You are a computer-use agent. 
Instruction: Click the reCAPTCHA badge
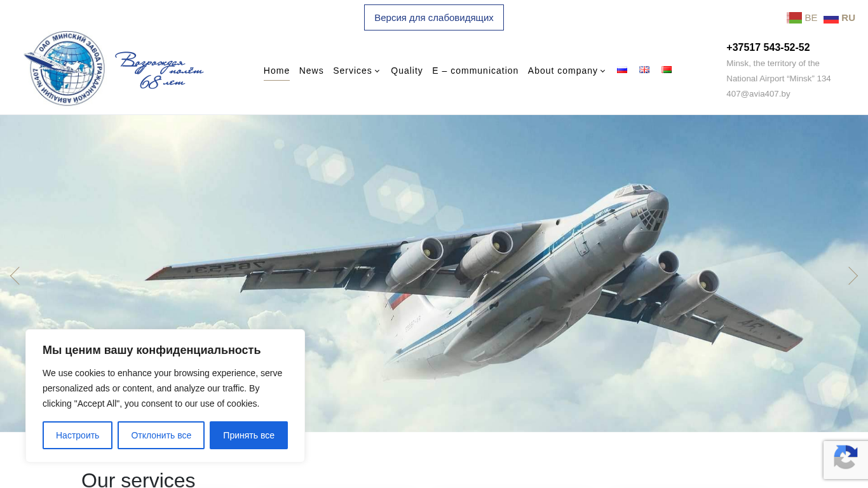point(846,459)
